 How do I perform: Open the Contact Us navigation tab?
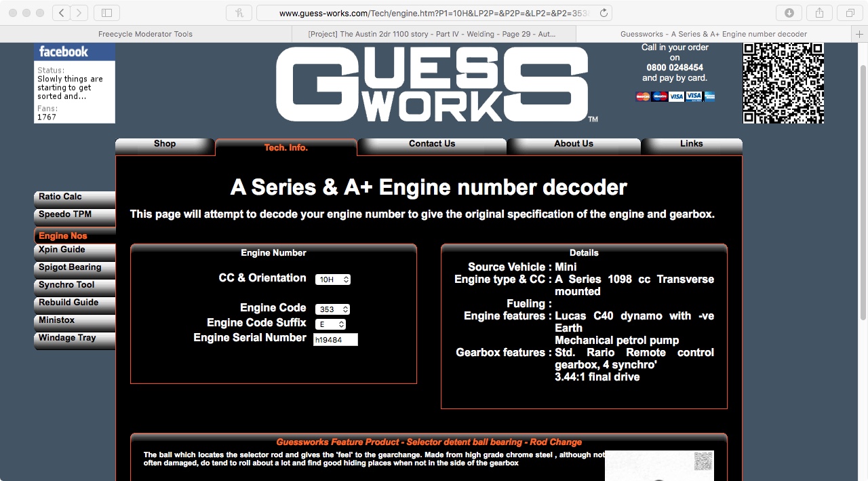[x=432, y=146]
